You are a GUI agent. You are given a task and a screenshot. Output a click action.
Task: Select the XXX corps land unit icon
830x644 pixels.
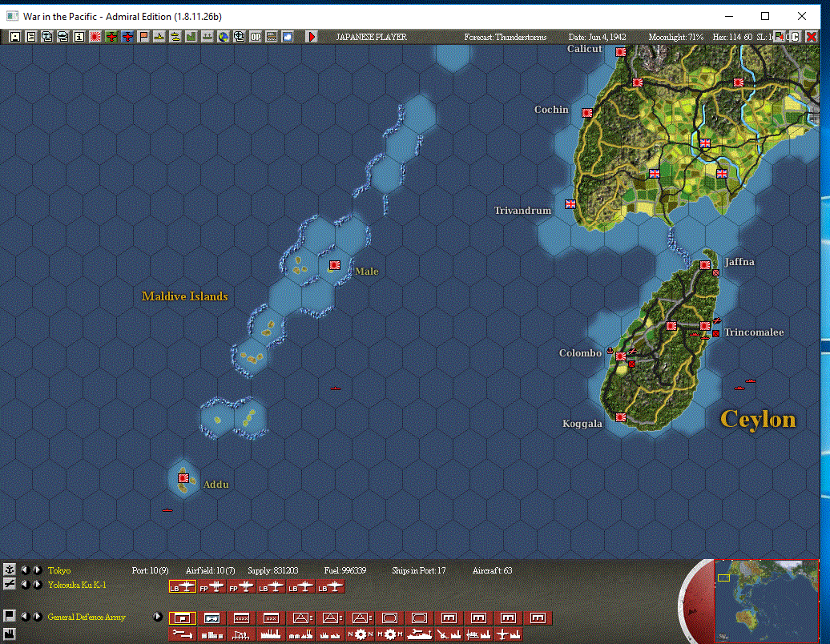point(271,618)
